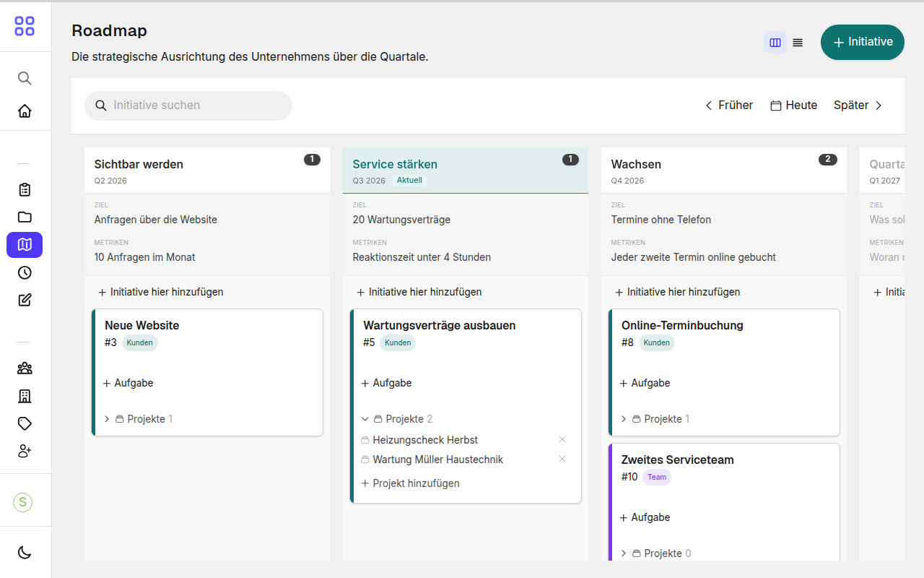
Task: Open the team people icon in sidebar
Action: [x=25, y=368]
